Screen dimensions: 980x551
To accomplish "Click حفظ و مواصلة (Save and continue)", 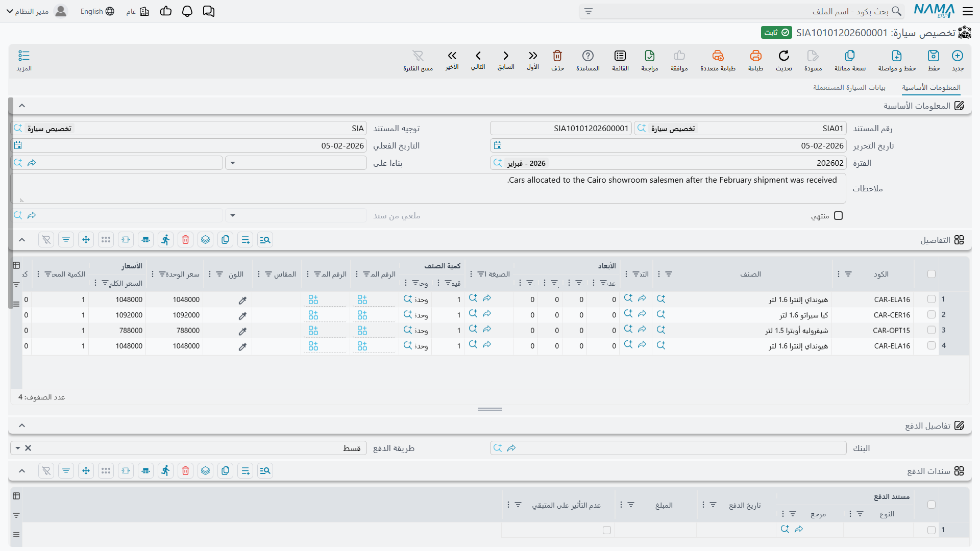I will point(897,61).
